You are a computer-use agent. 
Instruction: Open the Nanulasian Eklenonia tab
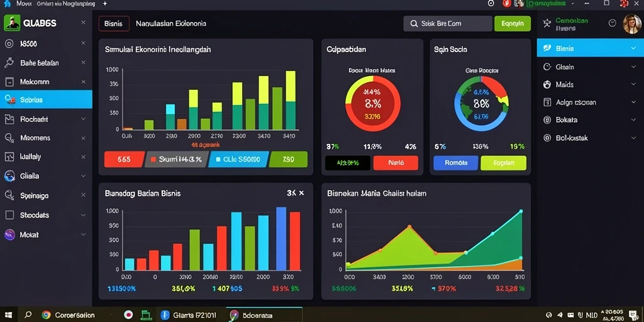pyautogui.click(x=171, y=24)
